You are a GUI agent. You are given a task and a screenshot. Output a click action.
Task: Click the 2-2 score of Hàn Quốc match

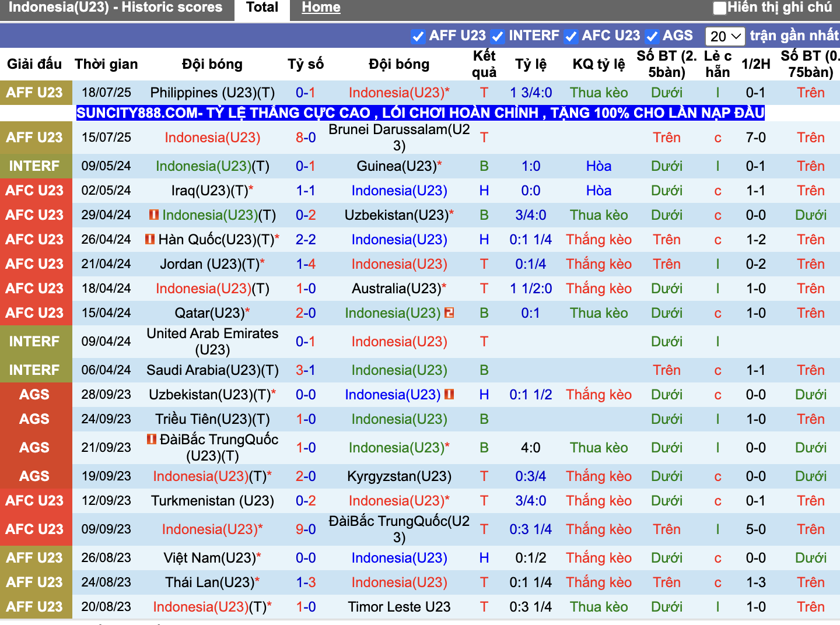coord(306,240)
